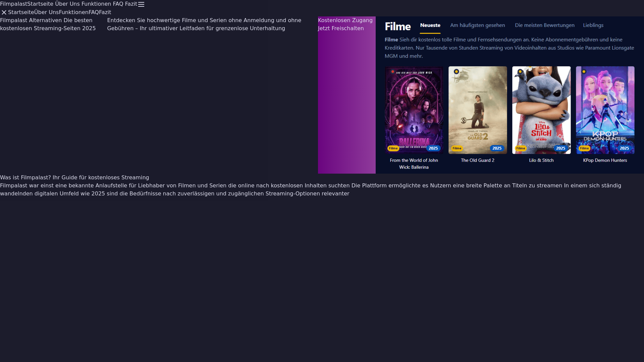Click the Filme tag on Ballerina poster

tap(393, 148)
